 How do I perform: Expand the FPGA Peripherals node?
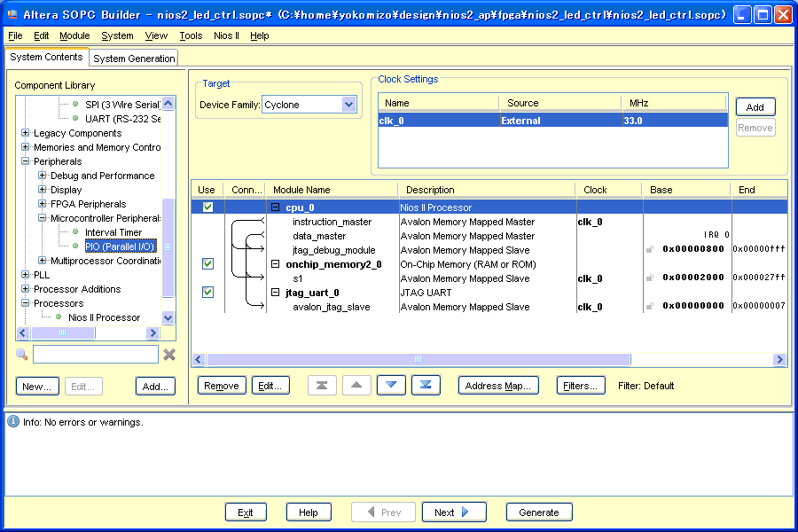43,204
